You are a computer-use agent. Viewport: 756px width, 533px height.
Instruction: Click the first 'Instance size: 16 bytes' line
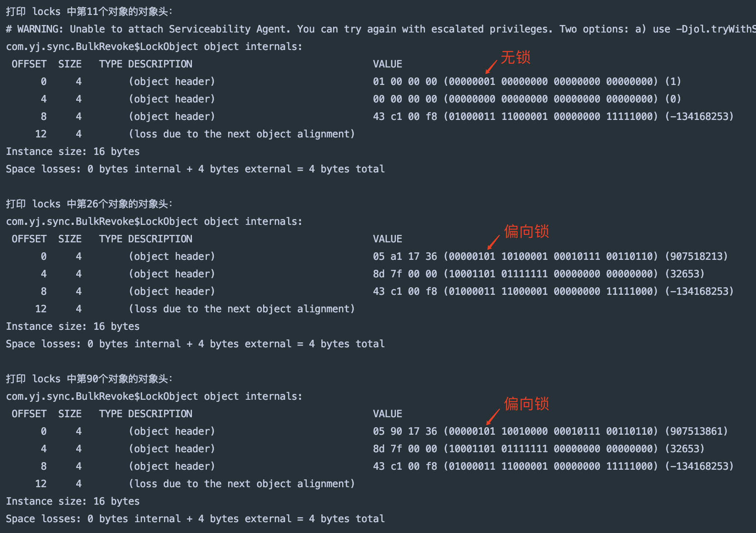click(73, 152)
